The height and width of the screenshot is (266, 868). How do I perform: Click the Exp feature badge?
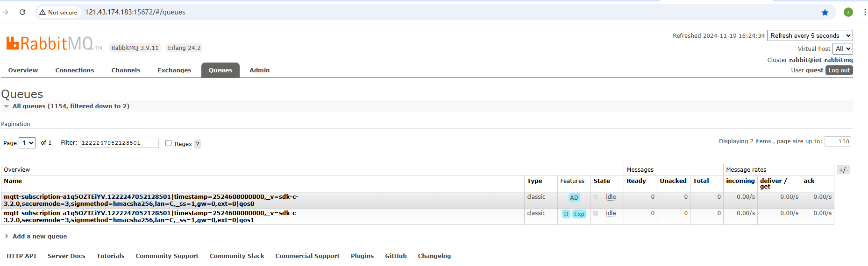coord(579,214)
